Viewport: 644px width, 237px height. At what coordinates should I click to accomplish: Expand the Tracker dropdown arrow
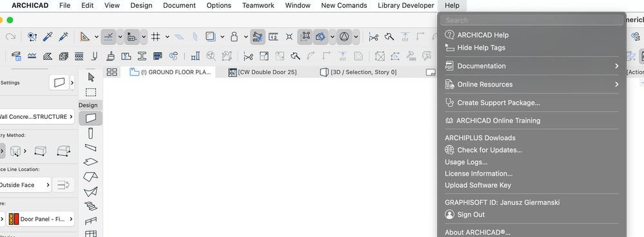[143, 37]
